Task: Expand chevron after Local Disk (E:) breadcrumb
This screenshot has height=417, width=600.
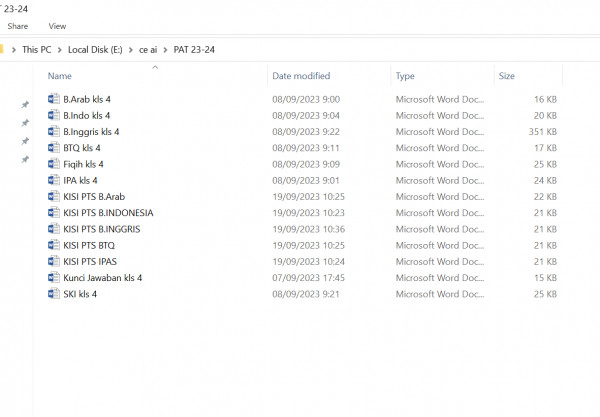Action: point(130,50)
